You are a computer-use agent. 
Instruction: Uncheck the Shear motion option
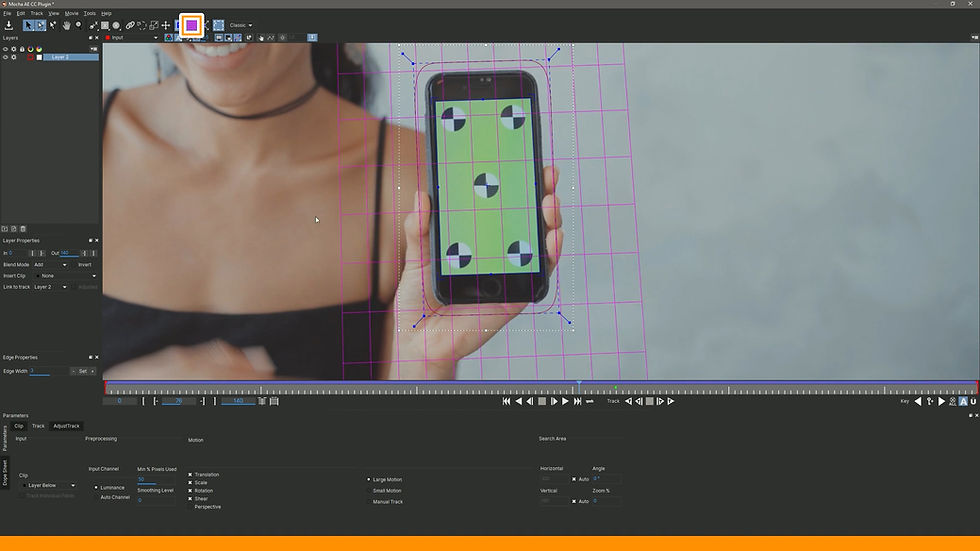tap(190, 499)
